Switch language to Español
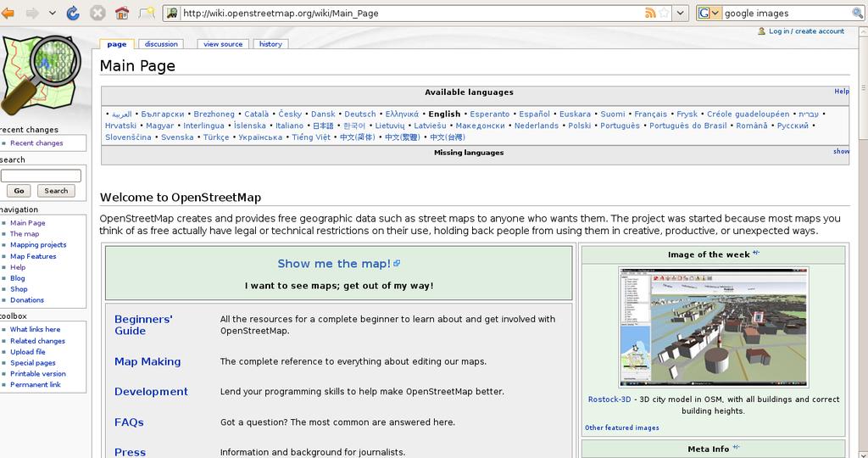This screenshot has height=458, width=868. click(x=534, y=114)
